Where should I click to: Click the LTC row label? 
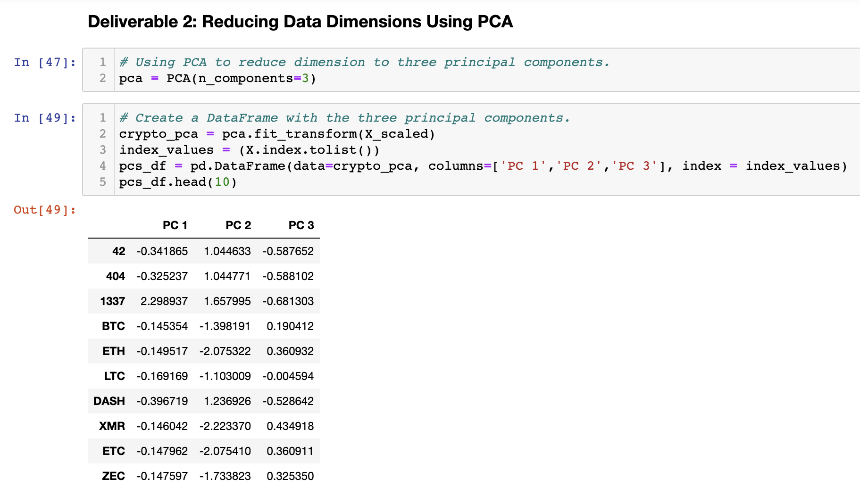(x=115, y=376)
